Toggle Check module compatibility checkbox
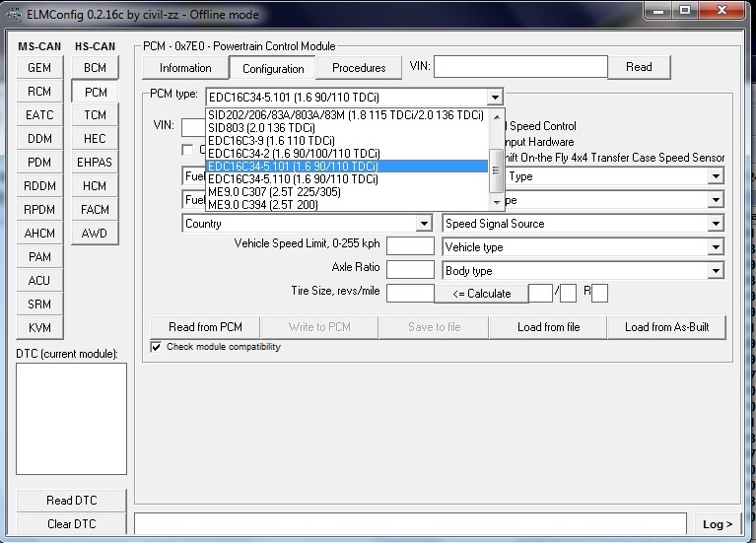 (156, 347)
